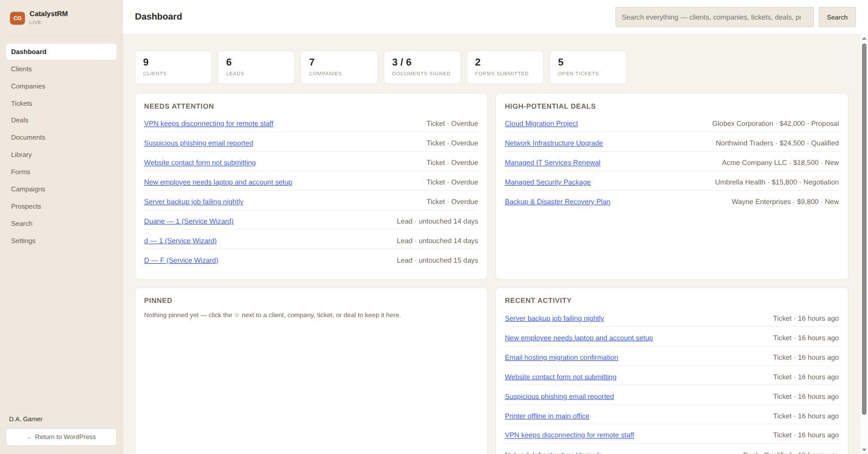
Task: Open the Cloud Migration Project deal
Action: (x=541, y=124)
